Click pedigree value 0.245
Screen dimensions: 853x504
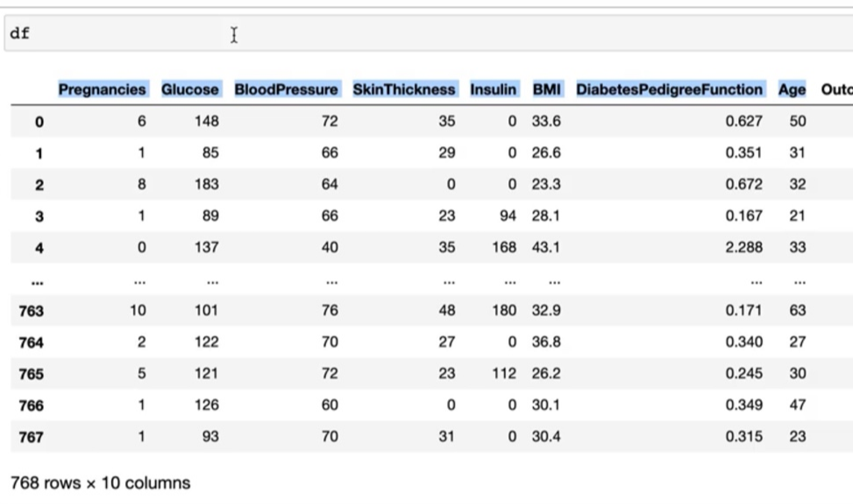743,373
